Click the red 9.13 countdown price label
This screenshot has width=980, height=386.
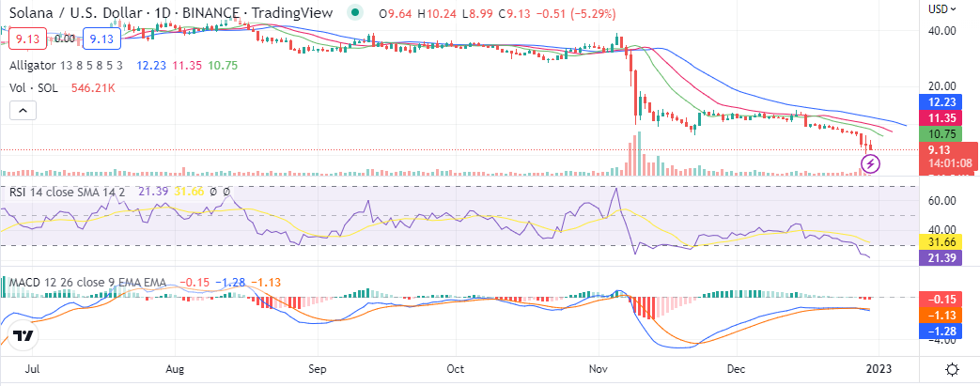[x=947, y=158]
